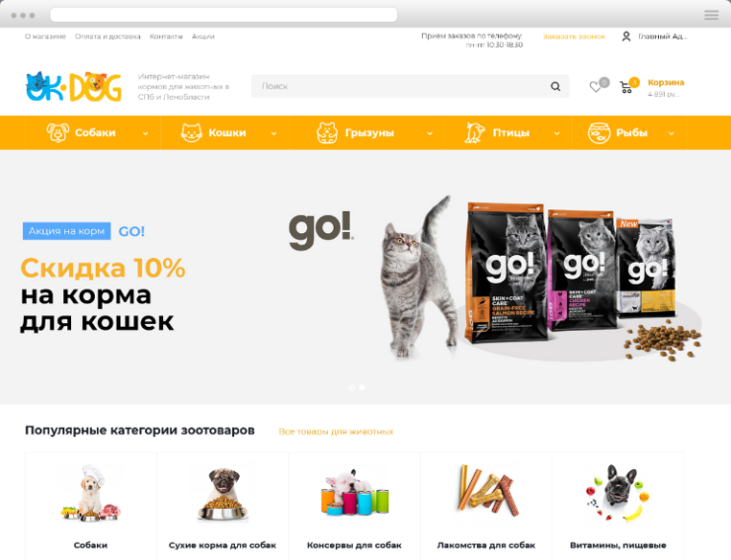Select the first banner slide dot
The width and height of the screenshot is (731, 560).
click(352, 387)
